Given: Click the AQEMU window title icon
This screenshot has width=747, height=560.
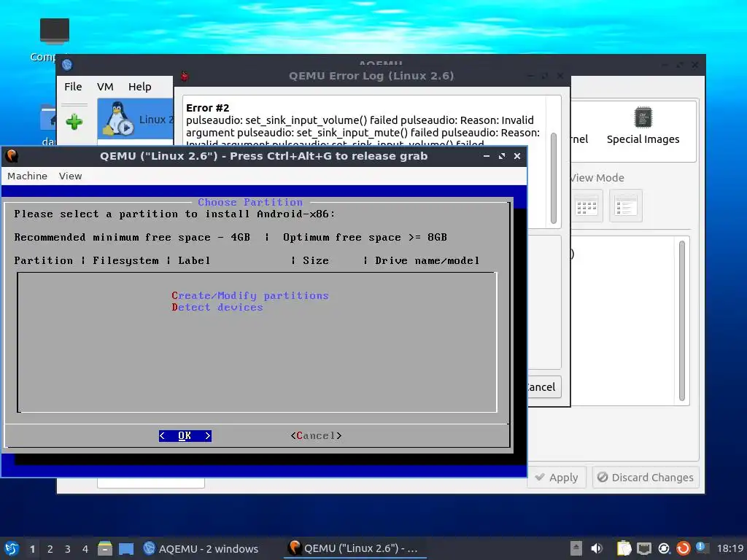Looking at the screenshot, I should (x=66, y=65).
